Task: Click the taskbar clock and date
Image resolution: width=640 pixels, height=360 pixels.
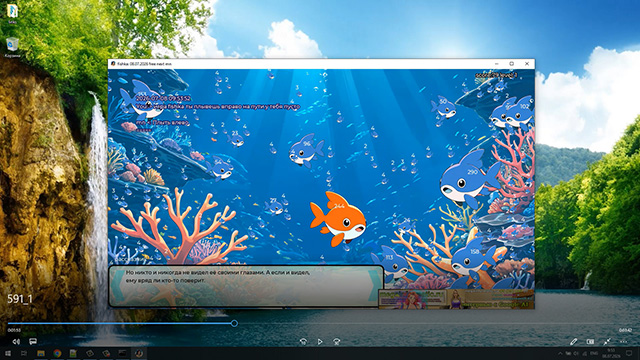Action: pos(611,353)
